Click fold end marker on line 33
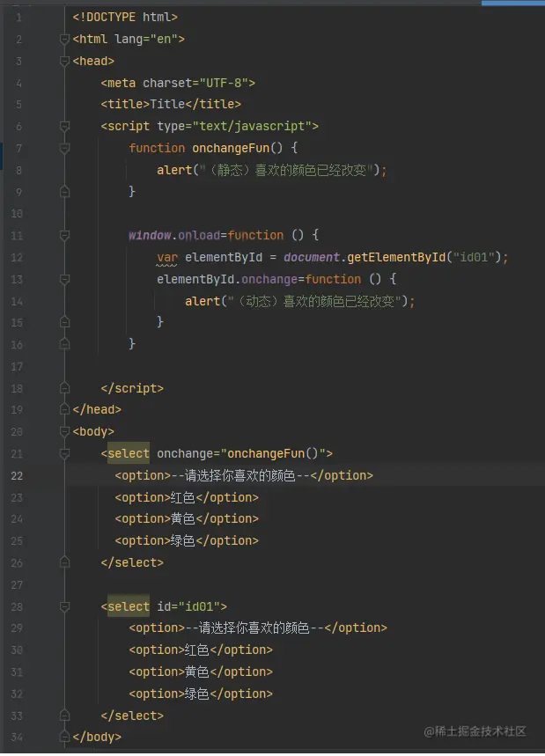Screen dimensions: 545x756 tap(64, 716)
